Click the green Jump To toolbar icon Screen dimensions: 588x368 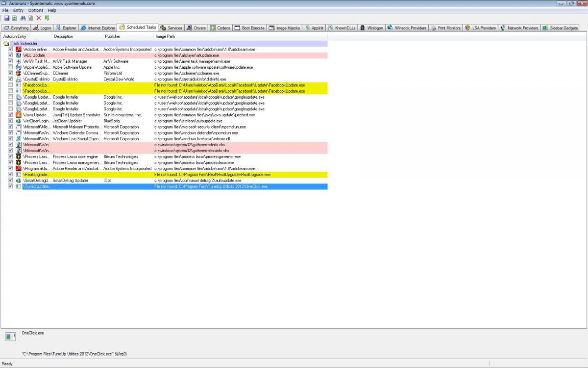47,18
